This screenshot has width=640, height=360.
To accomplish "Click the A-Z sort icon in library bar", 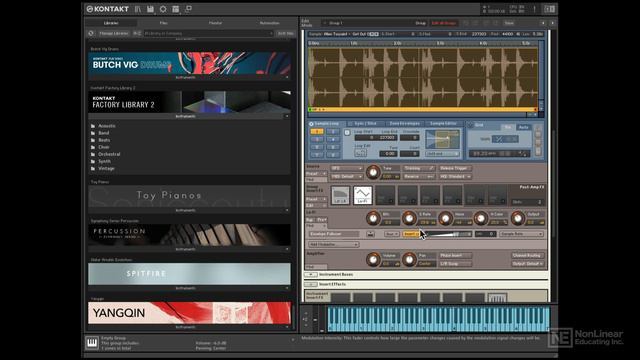I will [137, 33].
